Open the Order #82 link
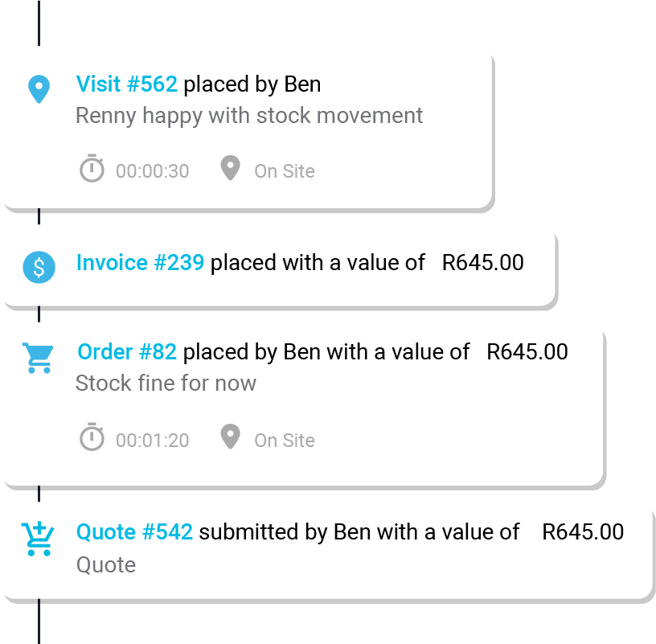 pyautogui.click(x=125, y=351)
